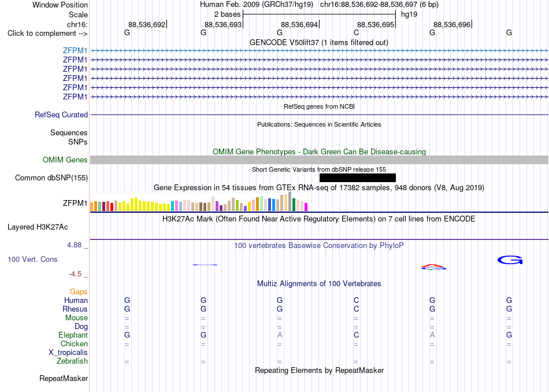
Task: Click the black dbSNP variant block
Action: click(x=358, y=178)
